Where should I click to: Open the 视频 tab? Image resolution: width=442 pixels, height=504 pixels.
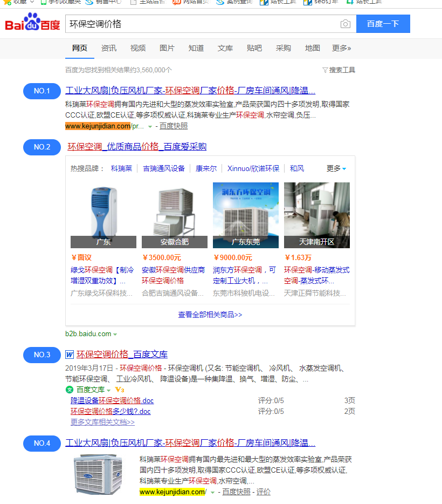[x=138, y=48]
